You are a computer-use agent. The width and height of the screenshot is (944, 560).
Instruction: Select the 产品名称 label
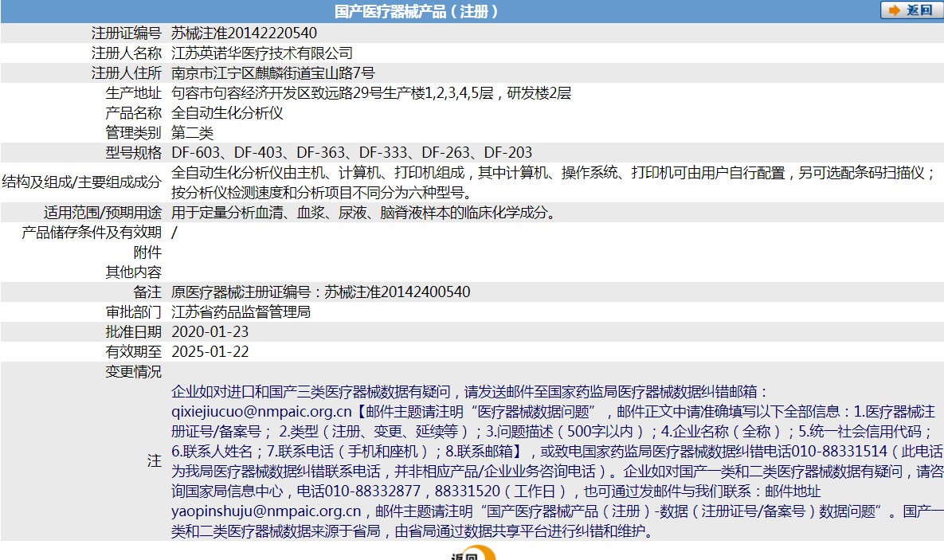tap(134, 112)
